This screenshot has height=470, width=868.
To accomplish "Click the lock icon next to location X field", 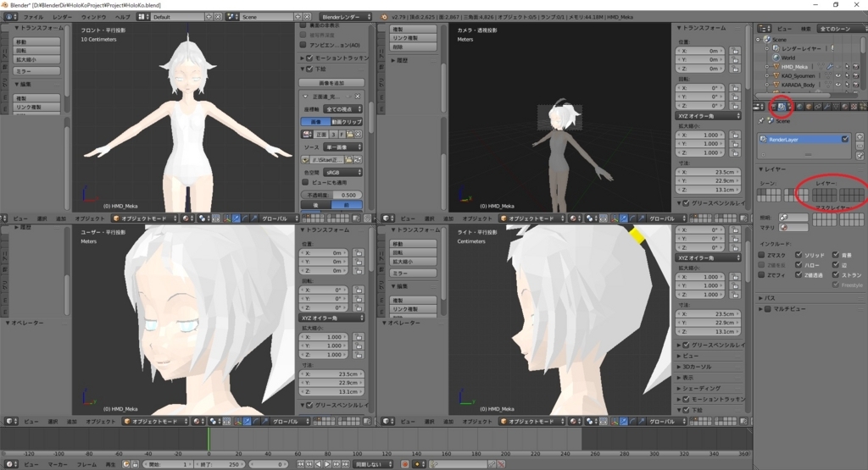I will 735,51.
